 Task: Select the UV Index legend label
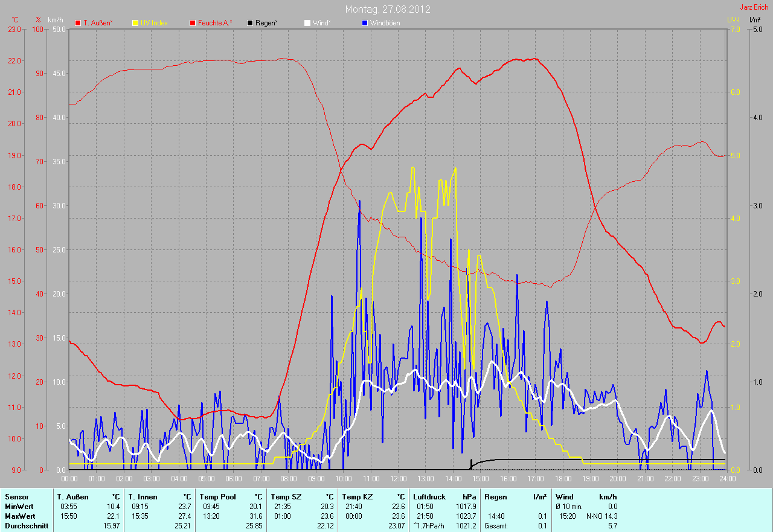click(x=154, y=23)
